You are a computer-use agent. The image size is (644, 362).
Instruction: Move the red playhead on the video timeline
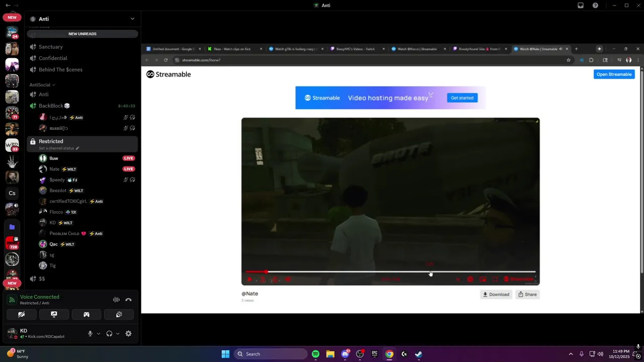pos(266,272)
